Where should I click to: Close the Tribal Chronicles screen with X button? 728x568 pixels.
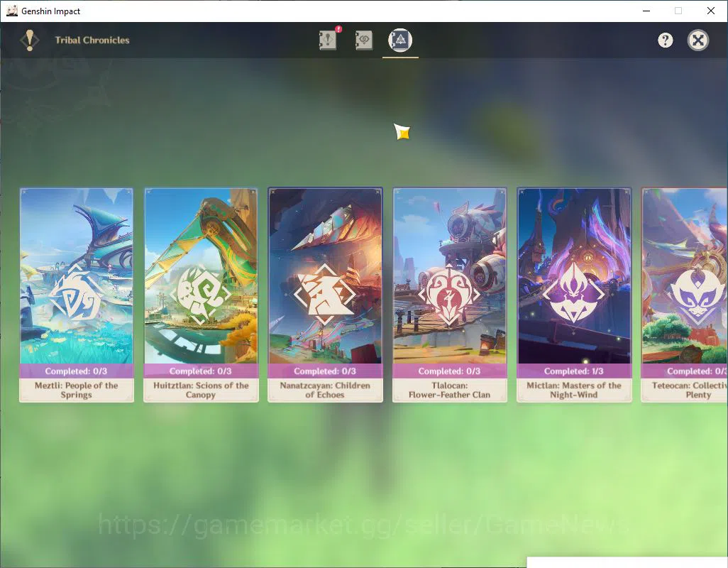697,40
